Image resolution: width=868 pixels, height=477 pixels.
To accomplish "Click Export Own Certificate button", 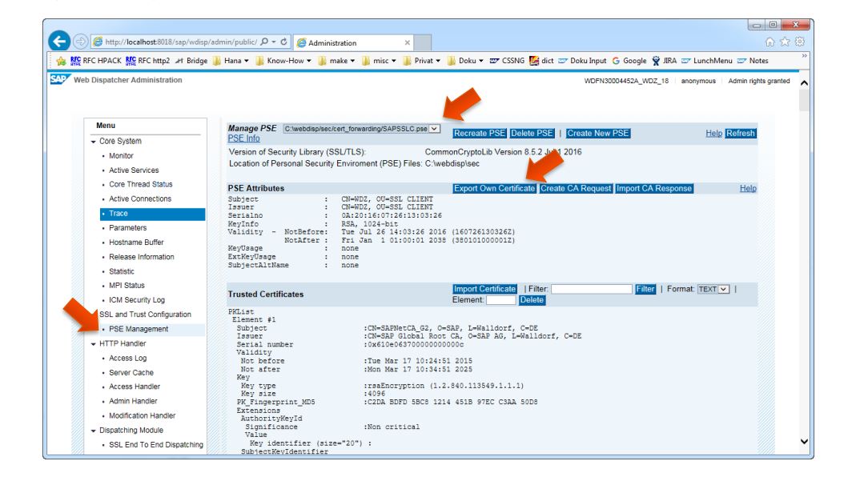I will (x=494, y=189).
